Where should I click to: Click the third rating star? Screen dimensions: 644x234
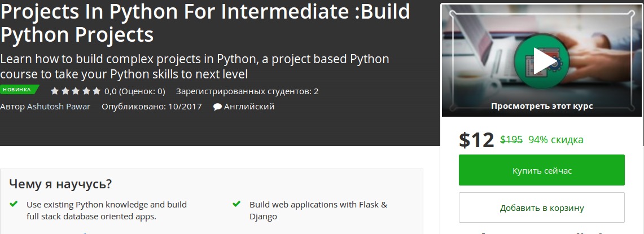point(76,91)
